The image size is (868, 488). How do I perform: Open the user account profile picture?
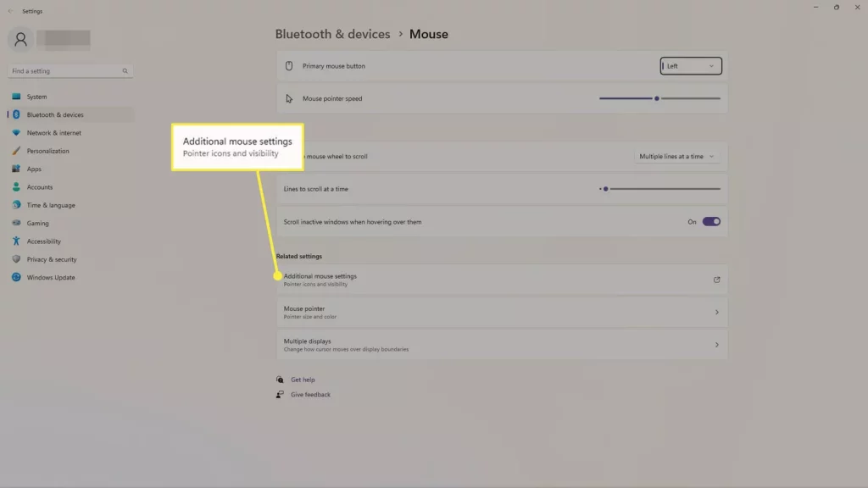pos(20,39)
